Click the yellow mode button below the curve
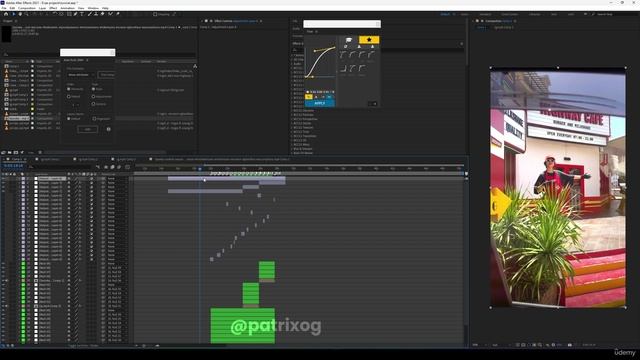This screenshot has height=360, width=640. pyautogui.click(x=309, y=97)
